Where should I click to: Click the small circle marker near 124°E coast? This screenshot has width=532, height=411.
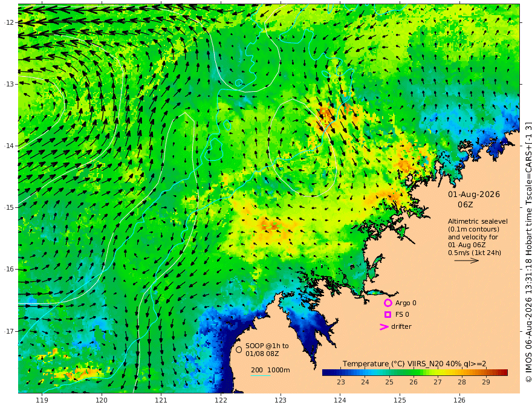pos(345,281)
